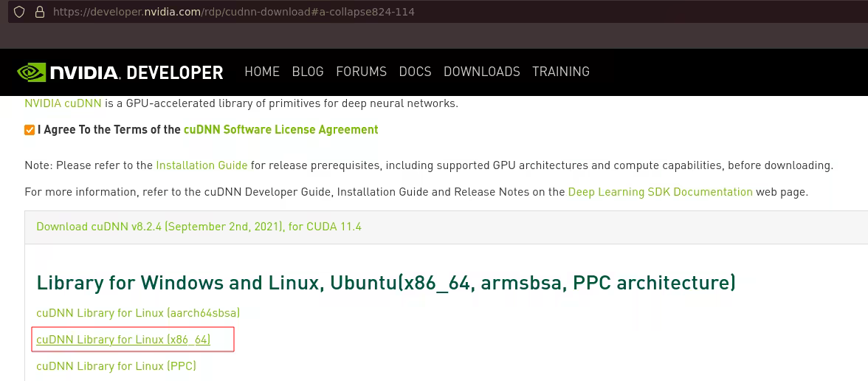Open the DOWNLOADS menu item
Image resolution: width=868 pixels, height=381 pixels.
[x=482, y=72]
